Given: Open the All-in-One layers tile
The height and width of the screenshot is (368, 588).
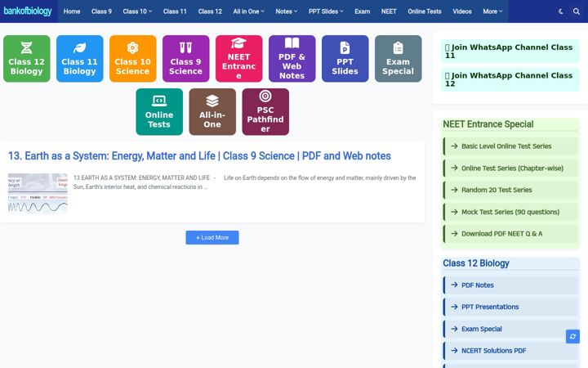Looking at the screenshot, I should tap(212, 112).
